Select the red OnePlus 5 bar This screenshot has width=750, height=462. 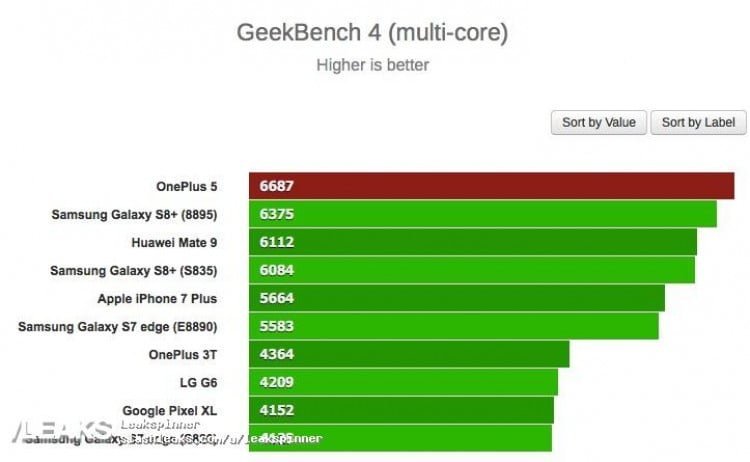[x=491, y=186]
